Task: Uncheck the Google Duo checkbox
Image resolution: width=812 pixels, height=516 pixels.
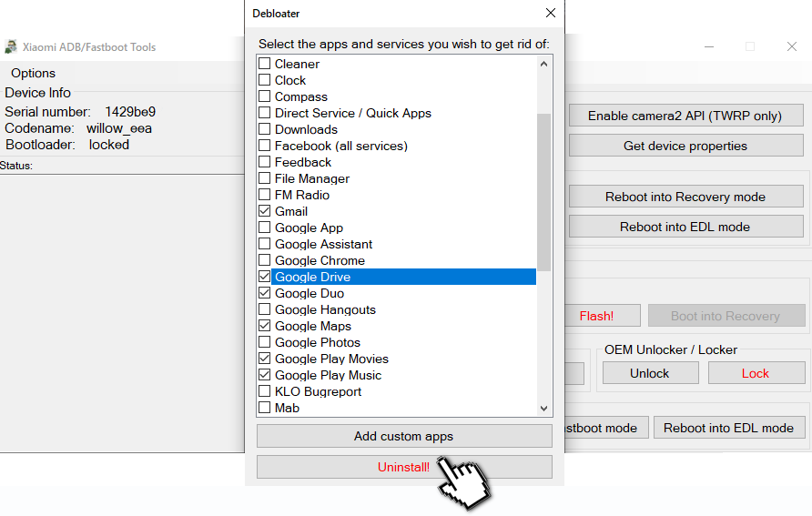Action: coord(264,293)
